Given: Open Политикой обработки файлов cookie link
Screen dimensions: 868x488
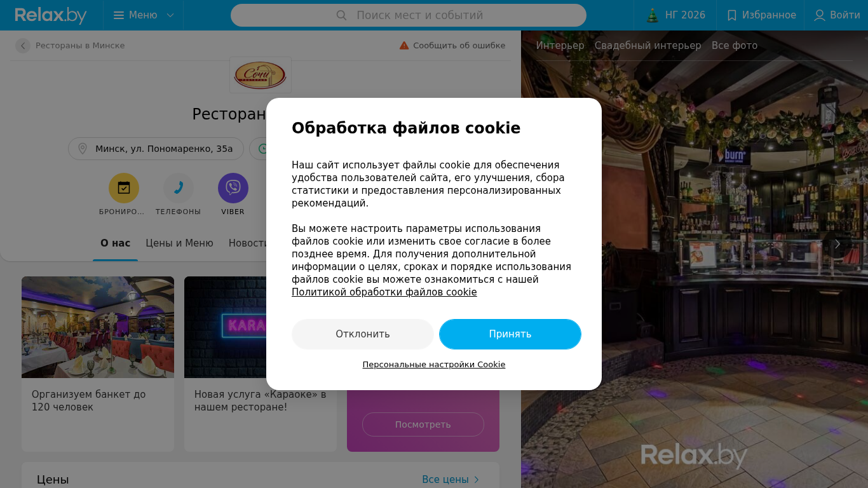Looking at the screenshot, I should (384, 292).
